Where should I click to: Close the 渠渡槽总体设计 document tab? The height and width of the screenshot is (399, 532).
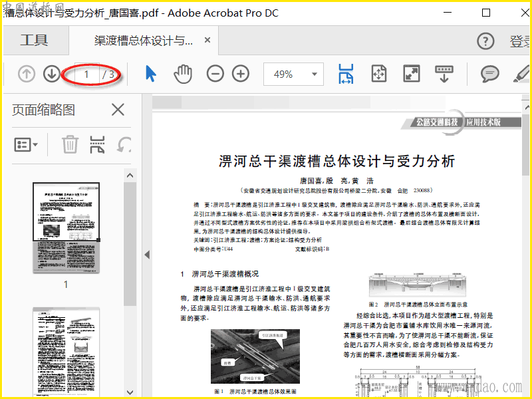tap(207, 41)
